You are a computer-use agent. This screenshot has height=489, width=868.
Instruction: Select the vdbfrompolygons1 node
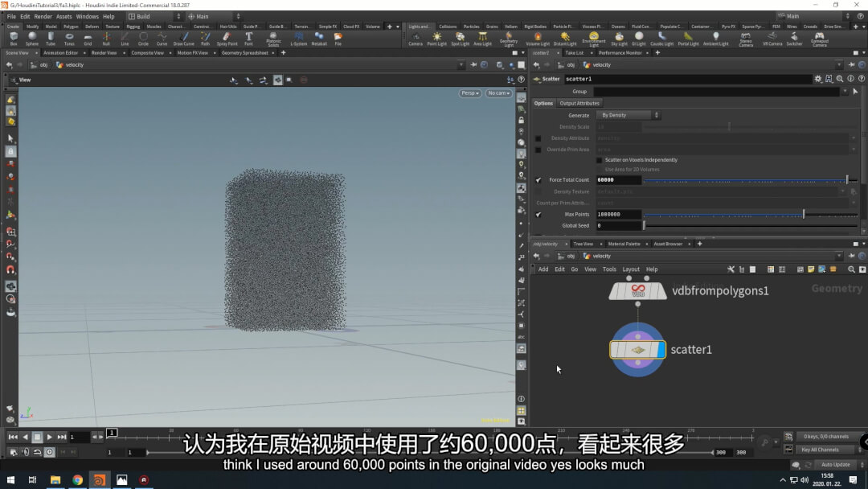point(637,290)
